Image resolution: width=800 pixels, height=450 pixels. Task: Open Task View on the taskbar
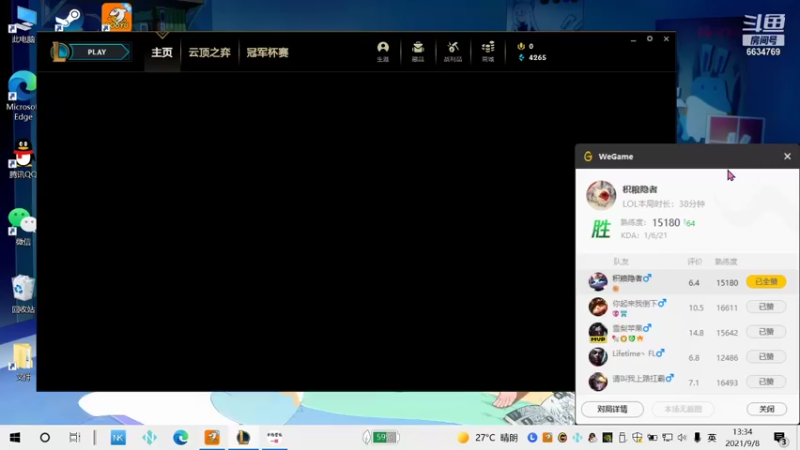pos(74,437)
